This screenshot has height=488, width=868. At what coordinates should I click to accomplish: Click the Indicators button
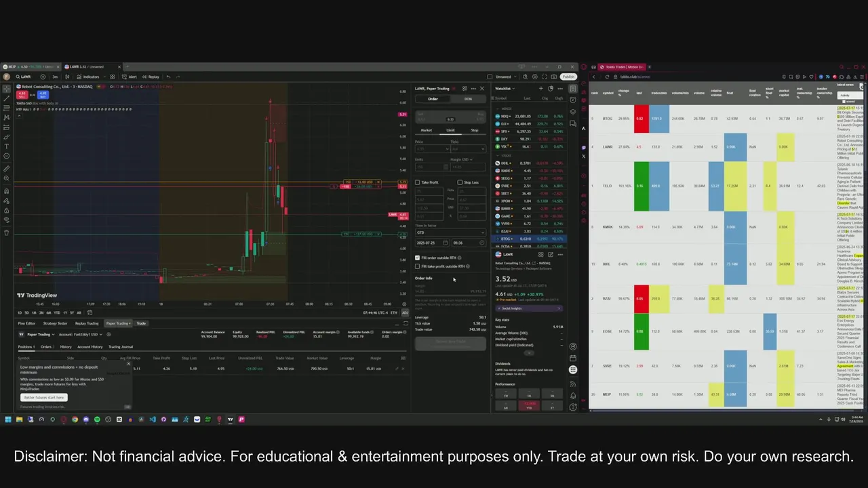coord(88,77)
